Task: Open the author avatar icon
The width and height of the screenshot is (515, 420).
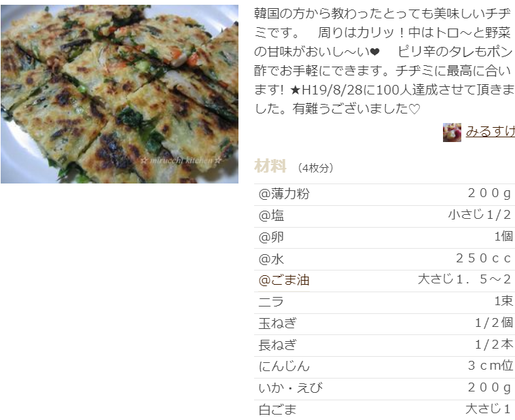Action: pyautogui.click(x=452, y=132)
